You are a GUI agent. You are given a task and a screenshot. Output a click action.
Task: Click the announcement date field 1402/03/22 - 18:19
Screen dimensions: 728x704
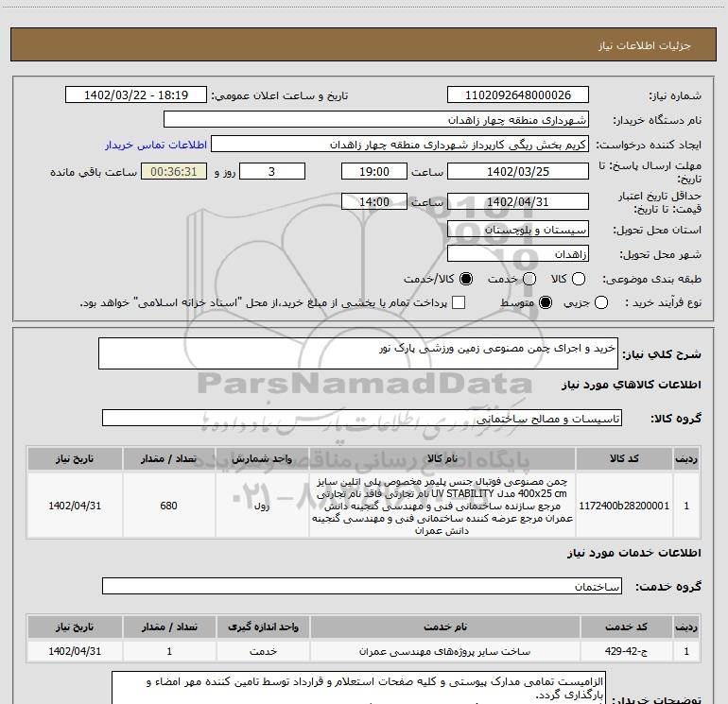click(136, 95)
